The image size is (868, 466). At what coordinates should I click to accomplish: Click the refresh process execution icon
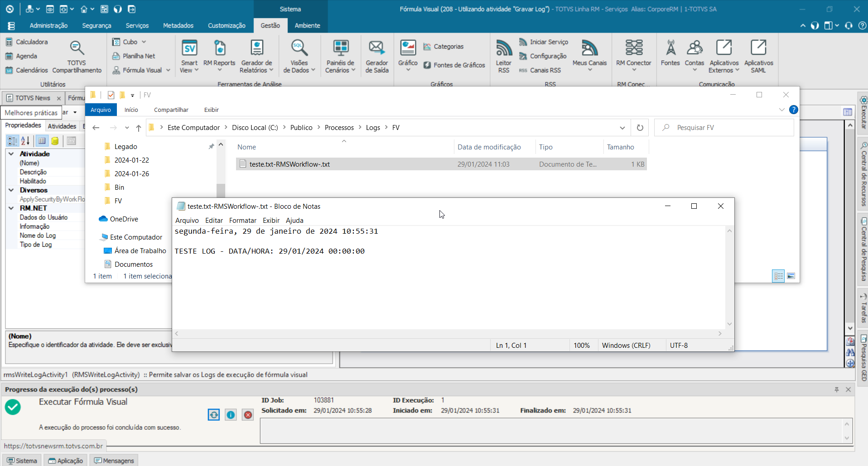click(214, 414)
